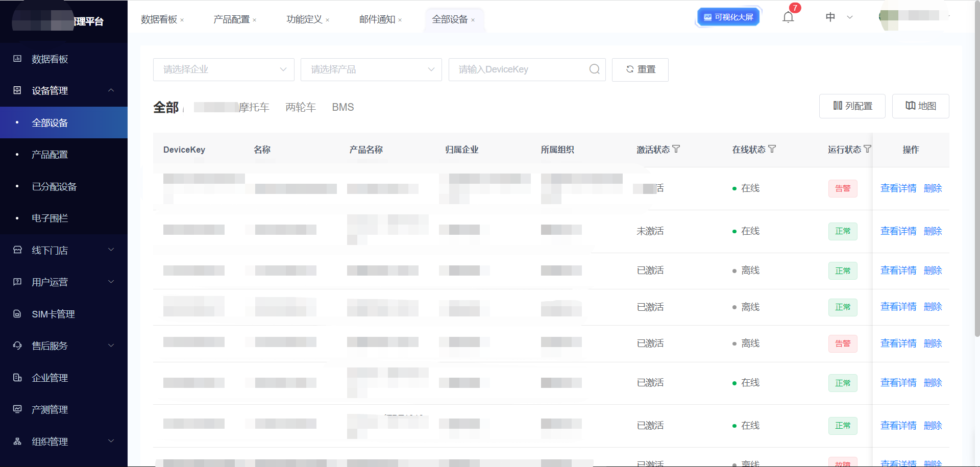Click the notification bell icon
980x467 pixels.
point(788,17)
